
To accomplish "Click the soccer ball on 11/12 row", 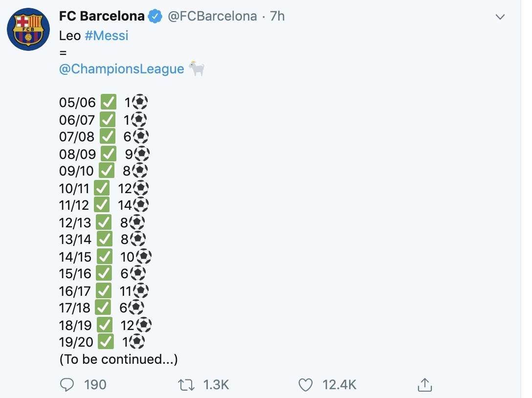I will point(140,205).
